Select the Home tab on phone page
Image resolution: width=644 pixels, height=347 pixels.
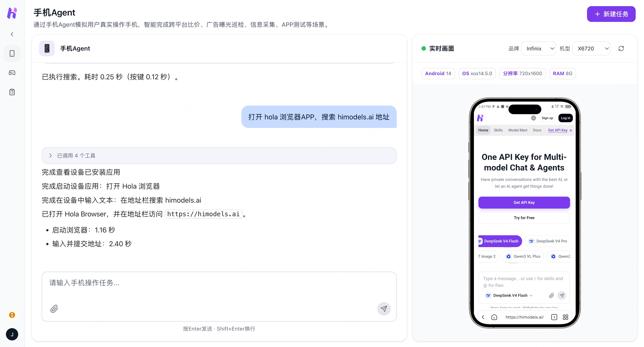pos(483,130)
